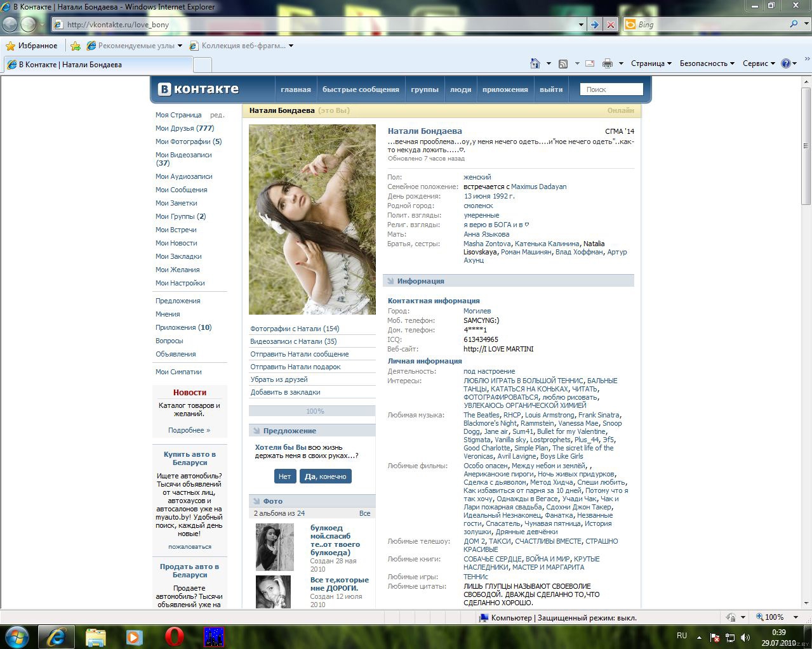The width and height of the screenshot is (812, 649).
Task: Open Избранное favorites star button
Action: 32,46
